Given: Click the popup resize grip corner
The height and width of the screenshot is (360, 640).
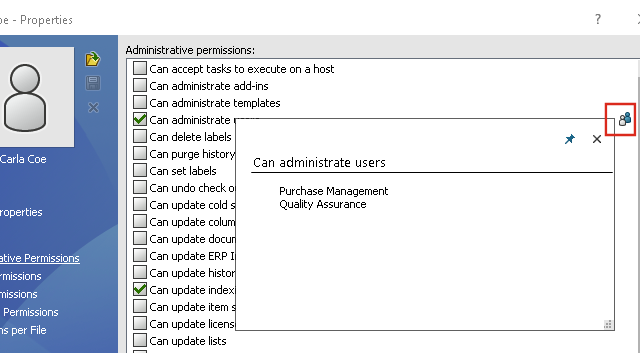Looking at the screenshot, I should (x=608, y=324).
